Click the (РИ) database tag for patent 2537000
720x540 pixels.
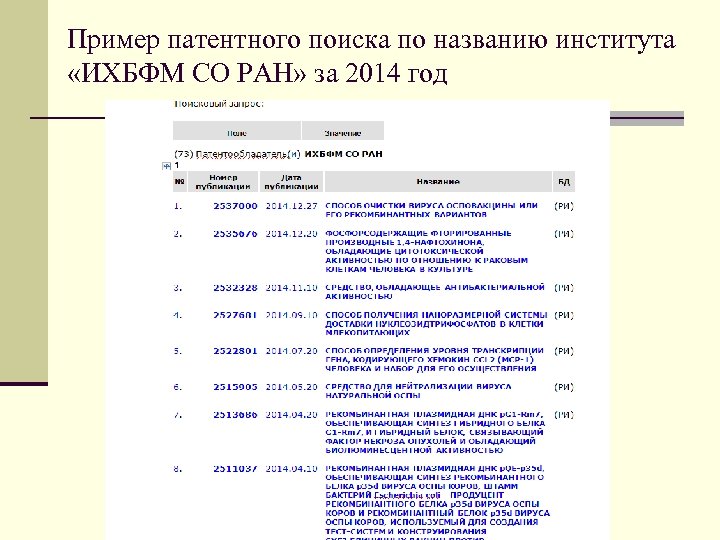coord(564,206)
